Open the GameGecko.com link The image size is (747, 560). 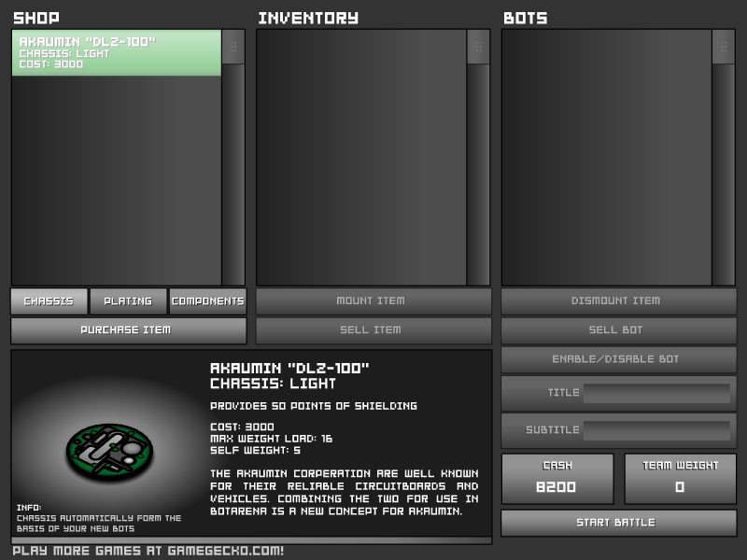tap(149, 551)
